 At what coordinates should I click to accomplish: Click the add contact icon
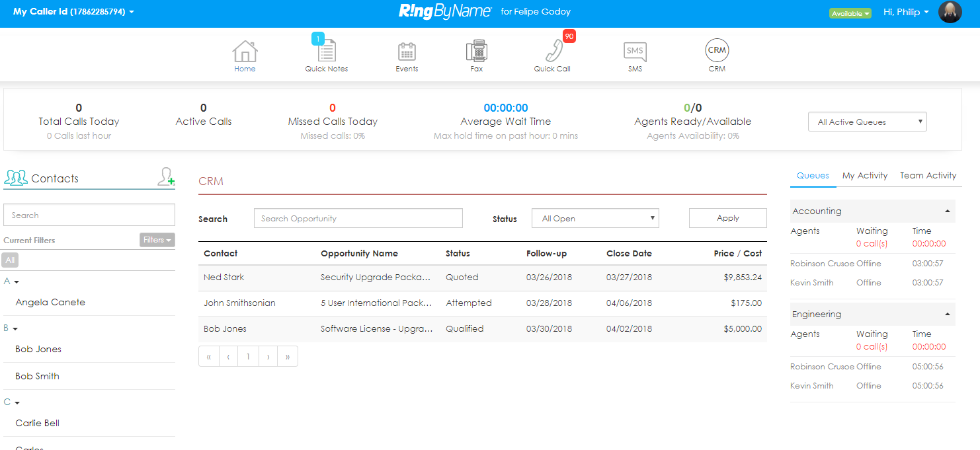166,176
